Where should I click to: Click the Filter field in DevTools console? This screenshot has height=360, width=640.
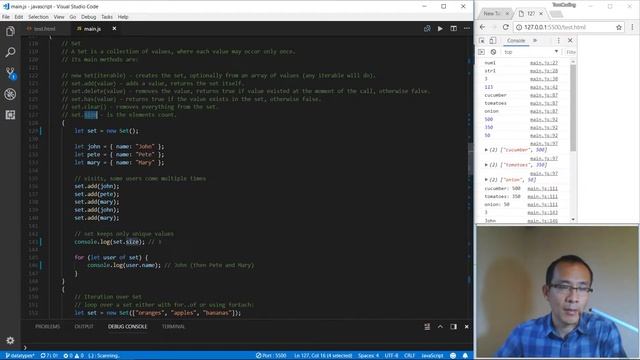click(571, 52)
